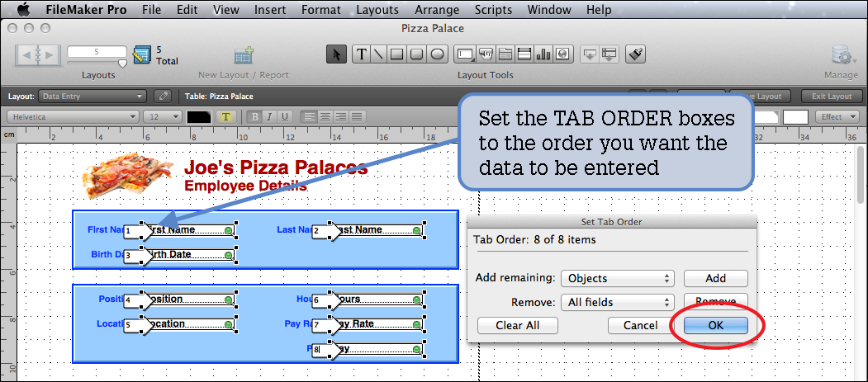Select the Oval tool
The height and width of the screenshot is (382, 868).
click(437, 54)
